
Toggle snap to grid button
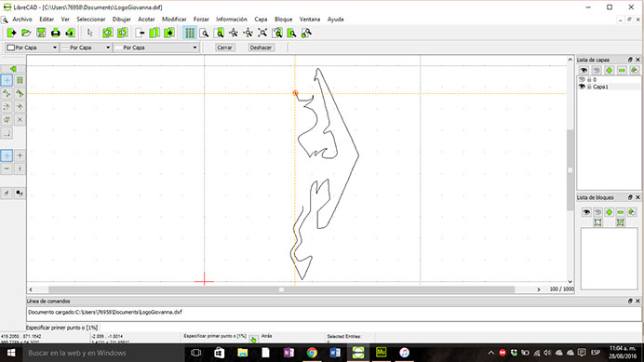pos(20,80)
